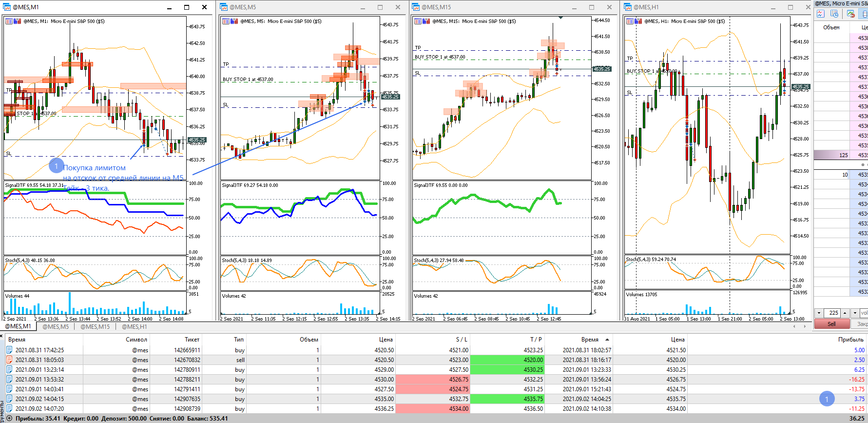Screen dimensions: 868x423
Task: Click the @MES,M5 chart window title icon
Action: [x=224, y=7]
